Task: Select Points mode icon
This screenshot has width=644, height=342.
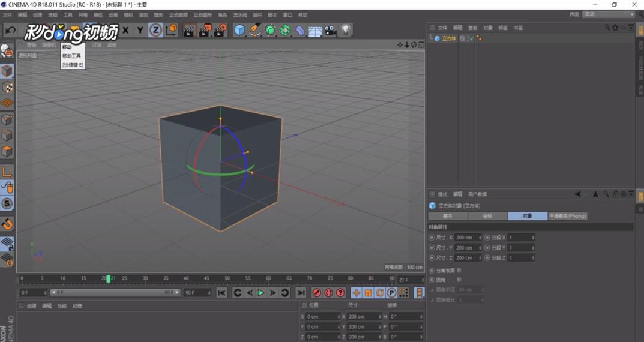Action: click(x=7, y=119)
